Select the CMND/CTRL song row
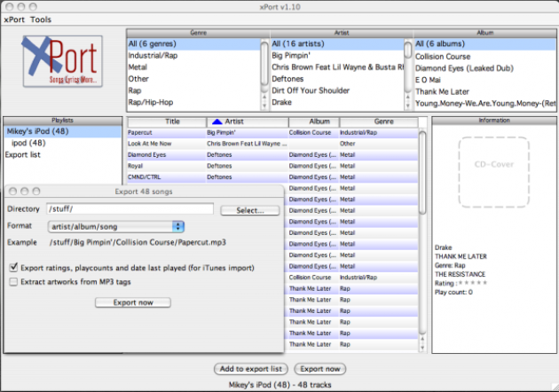 coord(272,177)
